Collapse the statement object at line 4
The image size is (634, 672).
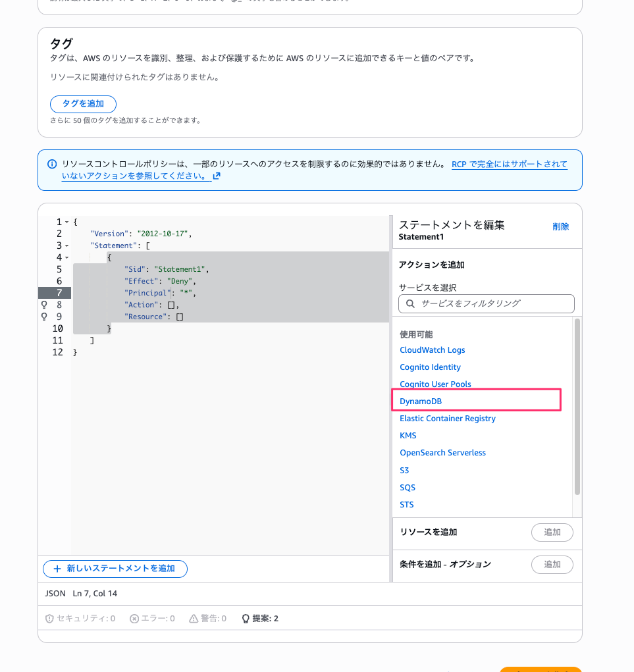(x=66, y=257)
